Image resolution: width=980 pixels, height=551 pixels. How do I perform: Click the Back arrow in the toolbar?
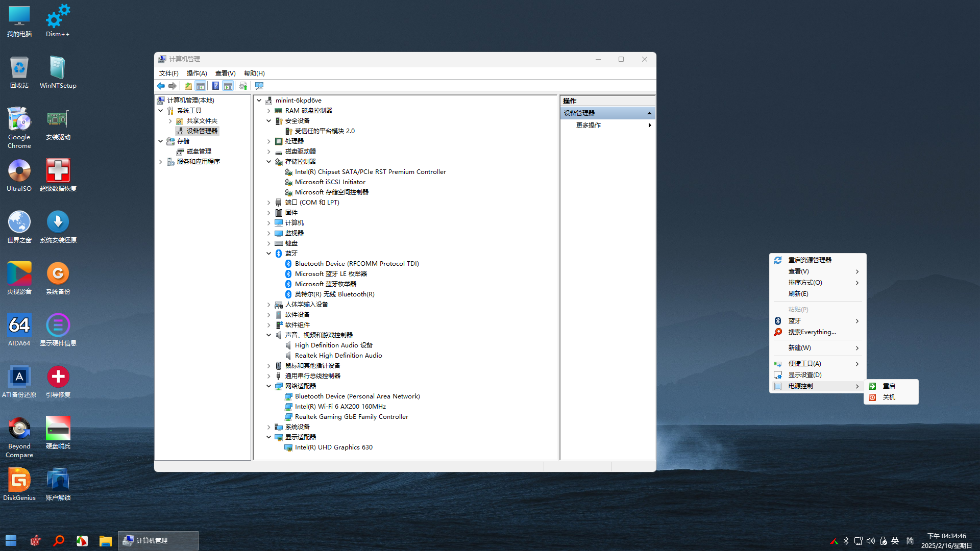(161, 86)
